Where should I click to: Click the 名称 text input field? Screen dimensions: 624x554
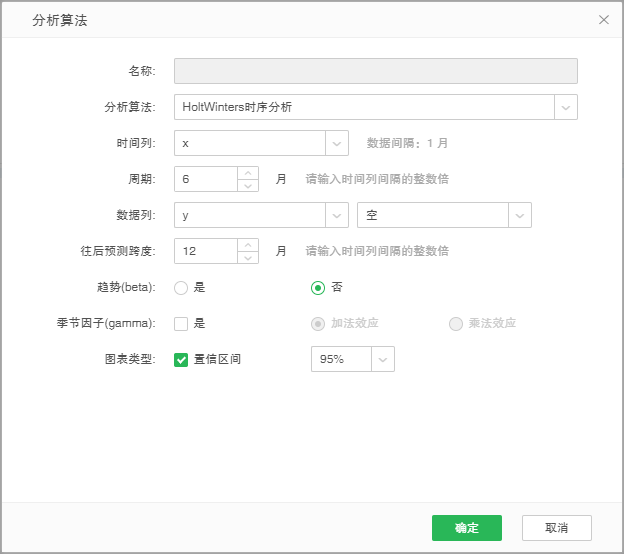tap(375, 70)
